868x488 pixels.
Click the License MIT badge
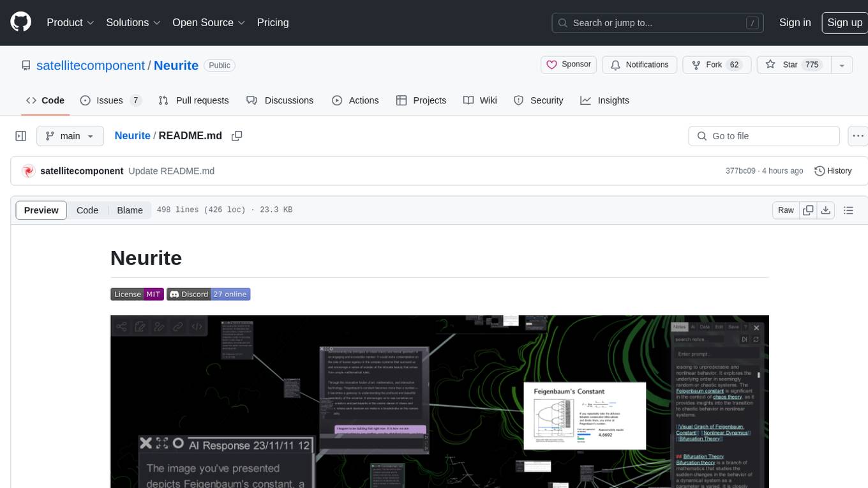137,294
